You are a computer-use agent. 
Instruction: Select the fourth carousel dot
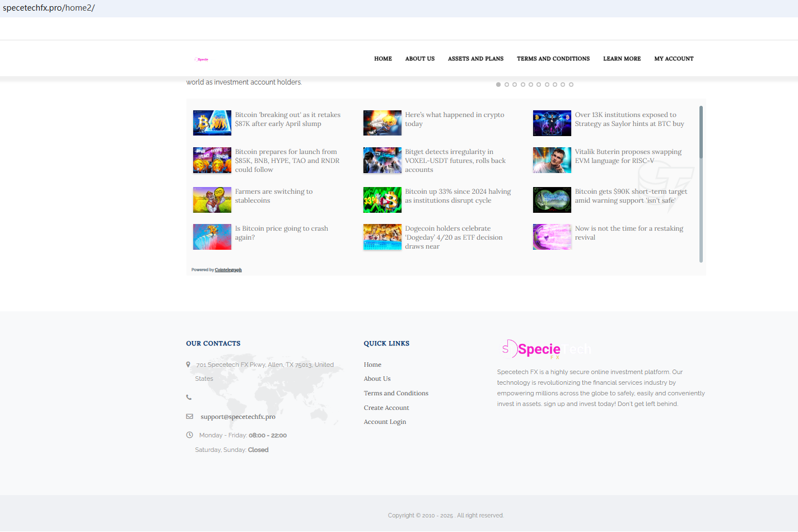[523, 85]
